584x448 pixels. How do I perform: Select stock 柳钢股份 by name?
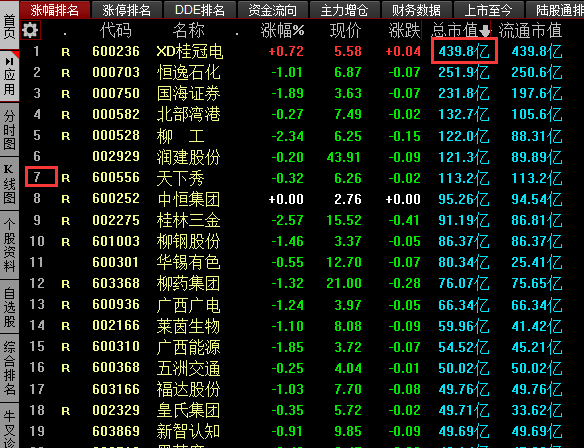click(x=188, y=241)
